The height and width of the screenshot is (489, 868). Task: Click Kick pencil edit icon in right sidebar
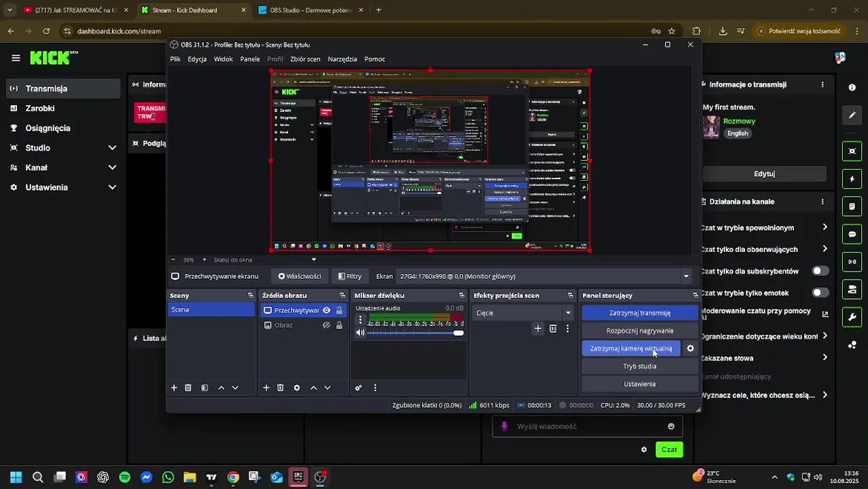(852, 115)
